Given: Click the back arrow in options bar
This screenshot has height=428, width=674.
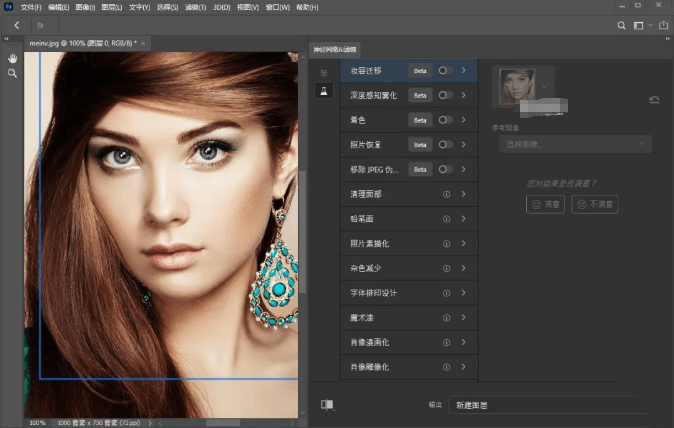Looking at the screenshot, I should (17, 25).
